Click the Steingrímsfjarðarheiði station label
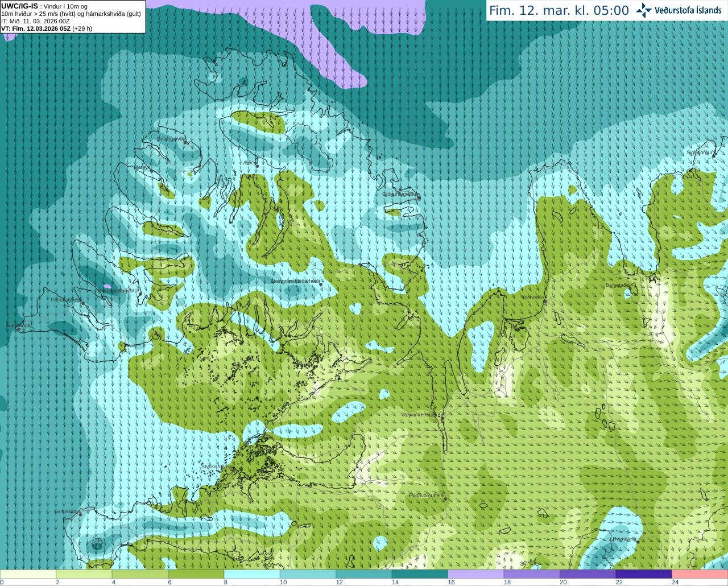Screen dimensions: 728x586 coord(295,281)
